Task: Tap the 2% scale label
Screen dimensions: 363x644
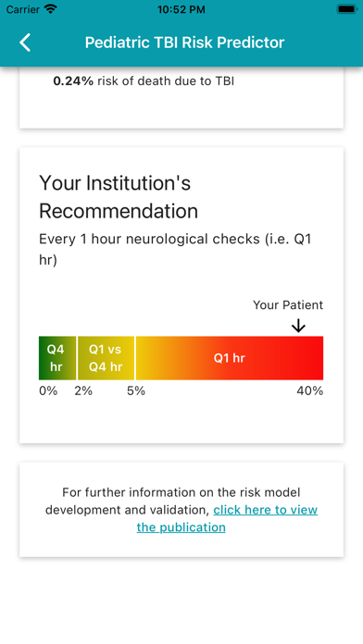Action: coord(83,391)
